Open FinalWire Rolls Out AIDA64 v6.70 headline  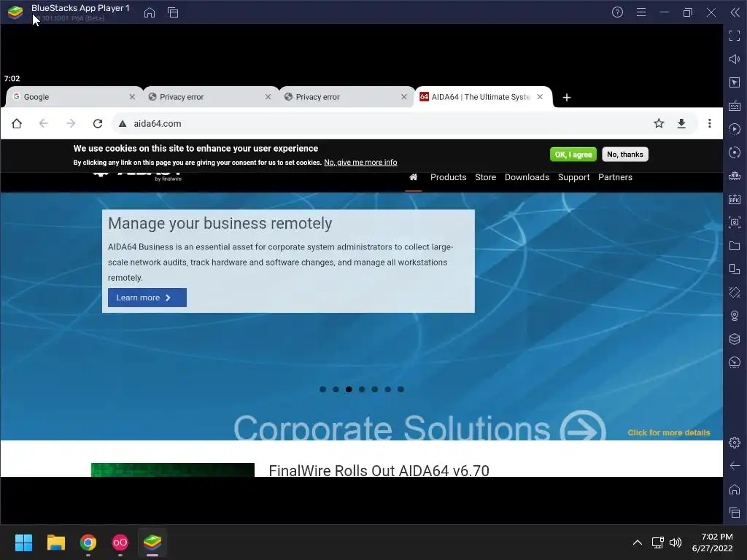(x=379, y=470)
